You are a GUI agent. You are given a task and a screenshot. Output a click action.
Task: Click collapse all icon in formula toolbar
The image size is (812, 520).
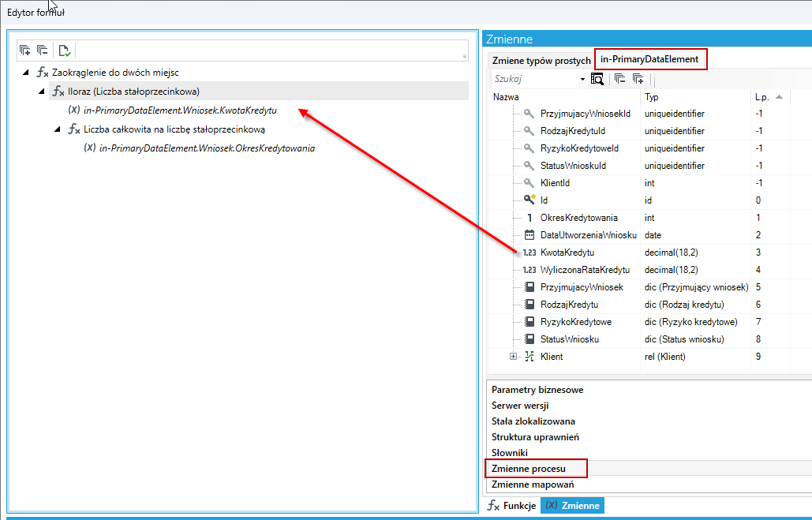coord(43,51)
